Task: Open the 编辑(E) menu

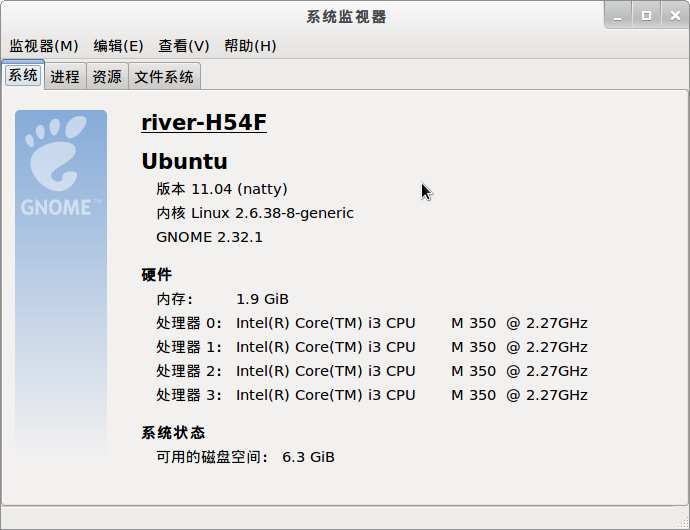Action: [x=118, y=46]
